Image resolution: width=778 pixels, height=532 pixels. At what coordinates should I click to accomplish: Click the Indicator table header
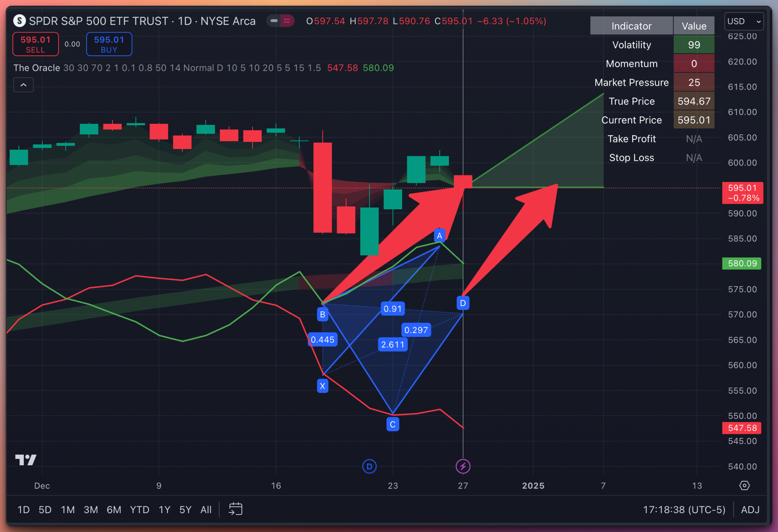(631, 26)
